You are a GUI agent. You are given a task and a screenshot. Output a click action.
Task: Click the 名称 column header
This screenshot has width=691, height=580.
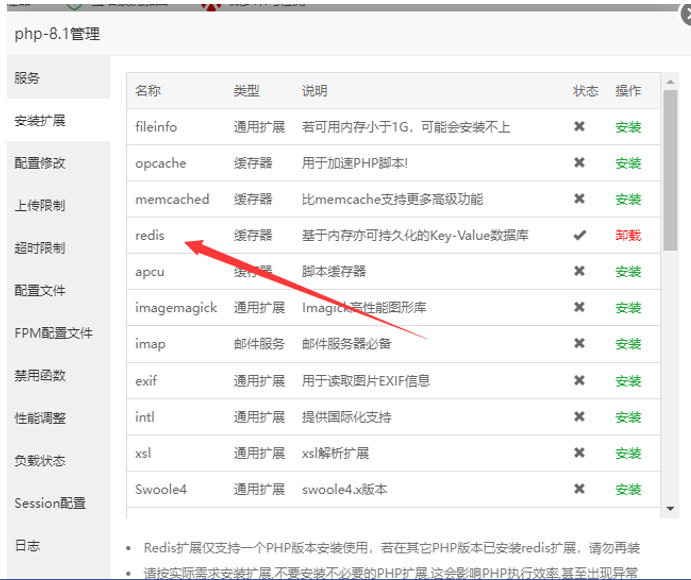tap(148, 91)
